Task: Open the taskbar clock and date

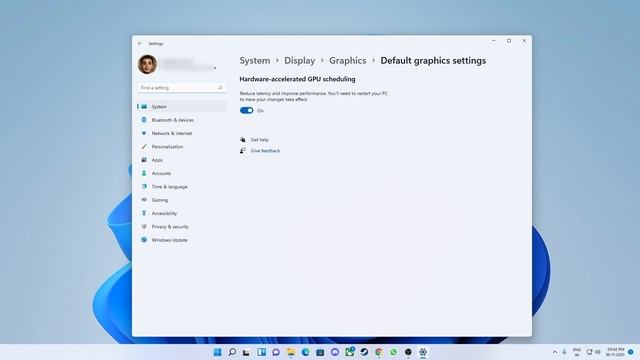Action: coord(615,352)
